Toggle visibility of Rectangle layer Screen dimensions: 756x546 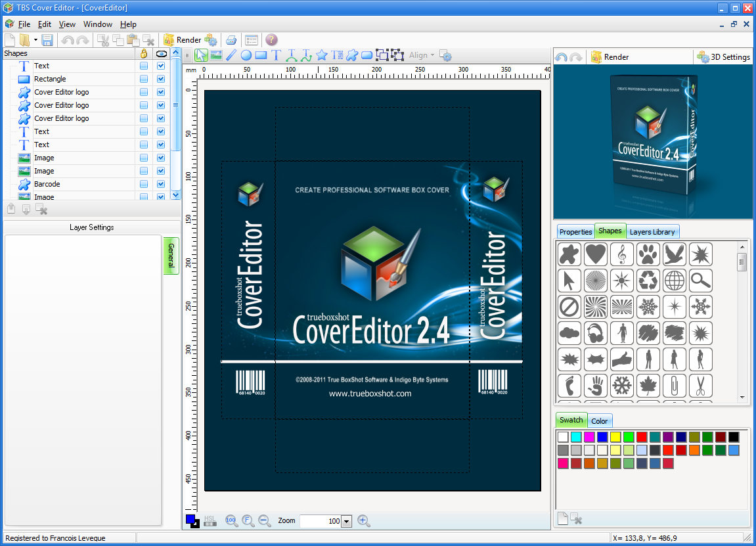coord(161,79)
